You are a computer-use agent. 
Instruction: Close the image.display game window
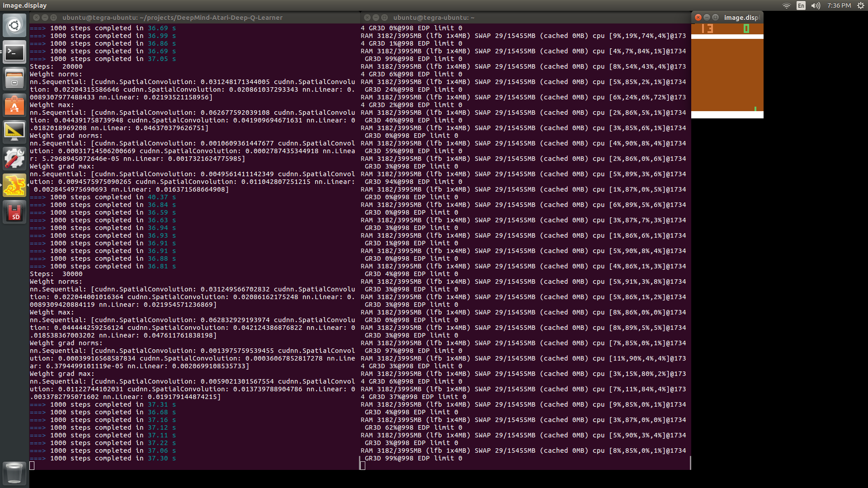[x=698, y=17]
